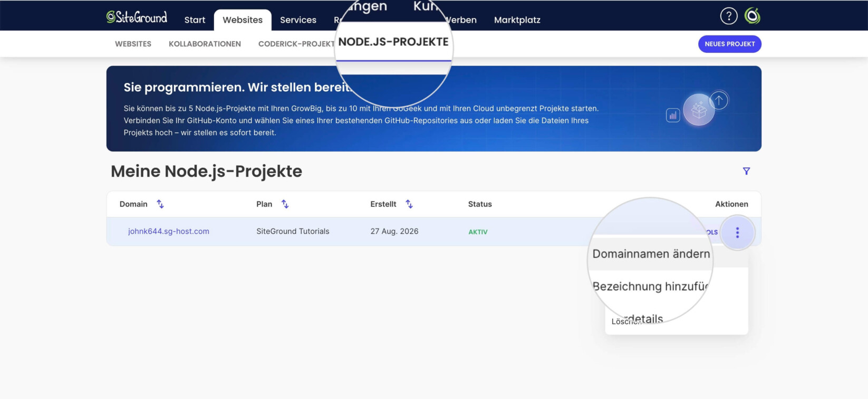The height and width of the screenshot is (399, 868).
Task: Switch to the KOLLABORATIONEN subtab
Action: (x=205, y=44)
